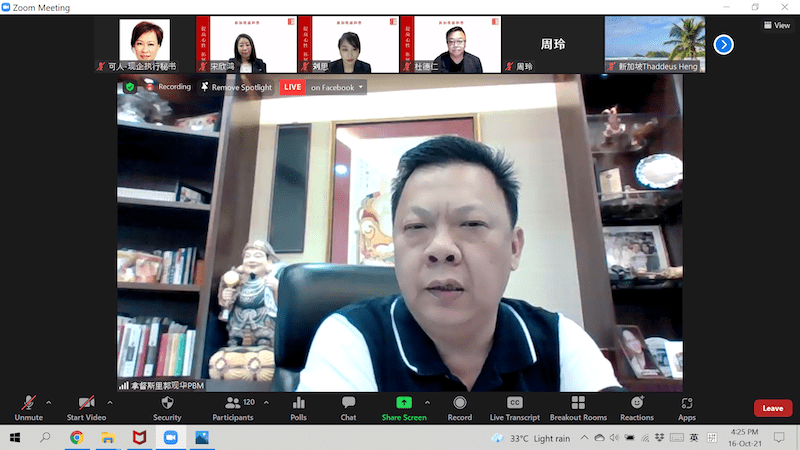The width and height of the screenshot is (800, 450).
Task: Click the green Share Screen icon
Action: [x=403, y=403]
